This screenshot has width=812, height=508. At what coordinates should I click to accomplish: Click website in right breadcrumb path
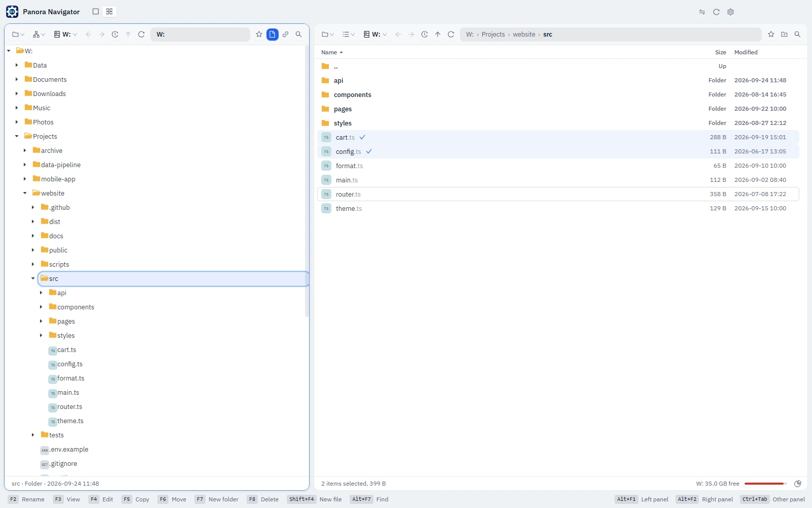(524, 35)
